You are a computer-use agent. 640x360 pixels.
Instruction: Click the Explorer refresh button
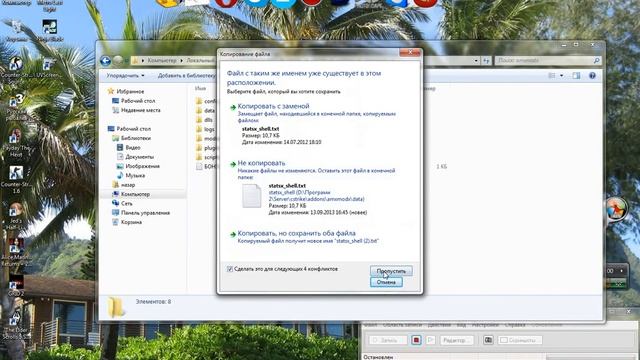tap(486, 61)
